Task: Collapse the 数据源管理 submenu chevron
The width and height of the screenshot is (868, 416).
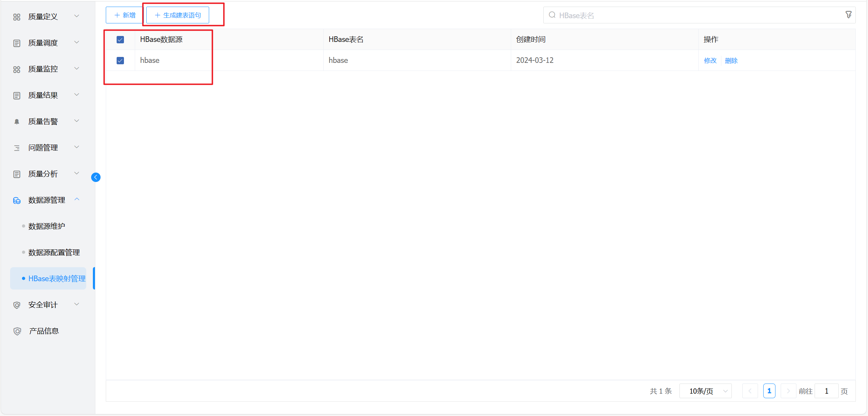Action: 77,199
